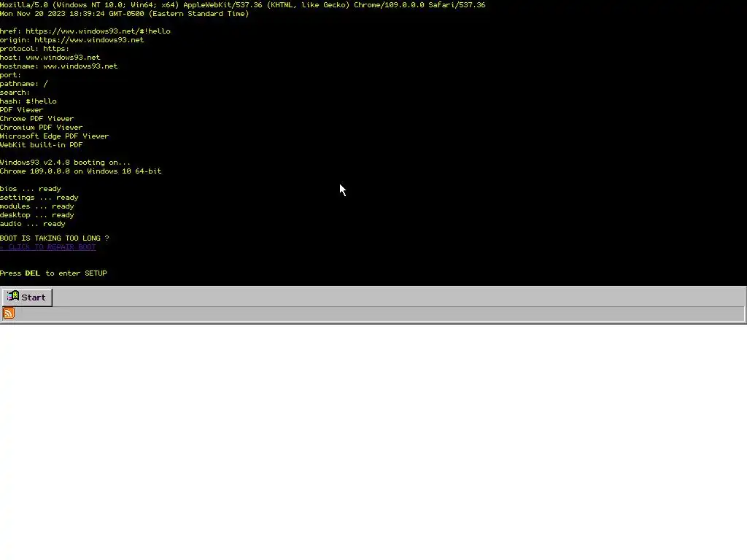Click the CLICK TO REPAIR BOOT link
The height and width of the screenshot is (560, 747).
coord(48,246)
